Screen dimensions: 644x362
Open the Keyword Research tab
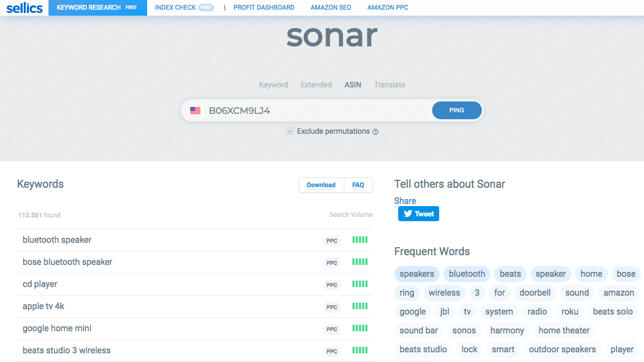click(x=98, y=8)
